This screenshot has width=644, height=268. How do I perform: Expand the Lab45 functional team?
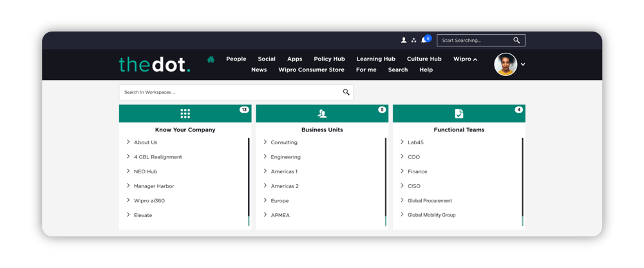click(x=402, y=142)
